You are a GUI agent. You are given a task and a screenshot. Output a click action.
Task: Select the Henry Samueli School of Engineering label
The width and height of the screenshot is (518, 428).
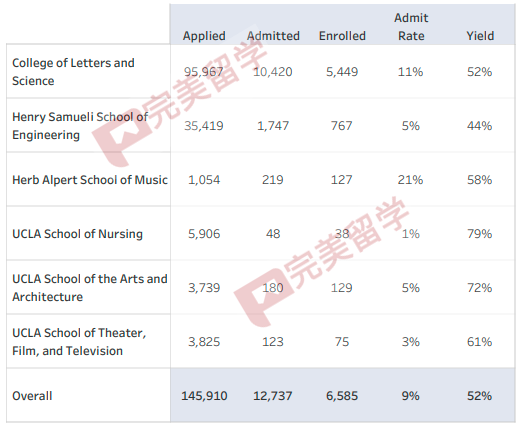(80, 126)
